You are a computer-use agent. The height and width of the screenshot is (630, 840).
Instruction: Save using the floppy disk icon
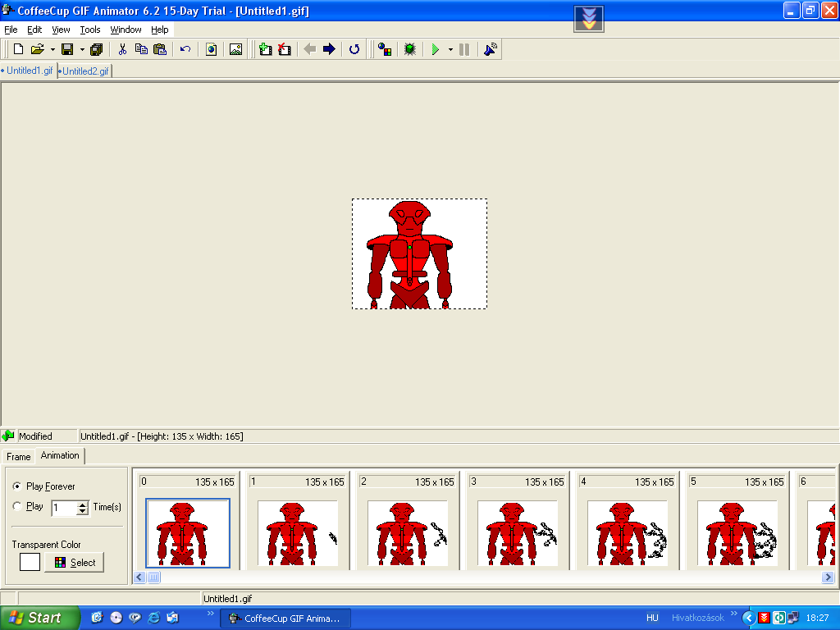click(x=67, y=49)
